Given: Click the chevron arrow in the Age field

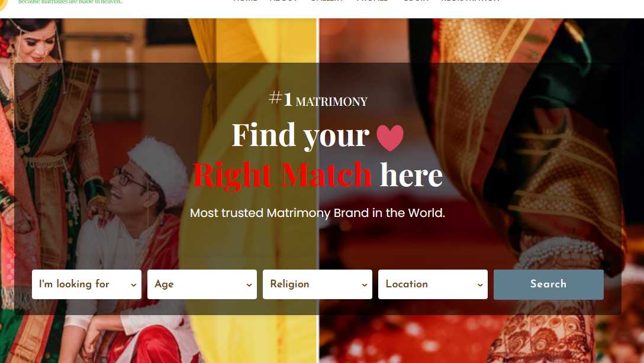Looking at the screenshot, I should pos(249,284).
